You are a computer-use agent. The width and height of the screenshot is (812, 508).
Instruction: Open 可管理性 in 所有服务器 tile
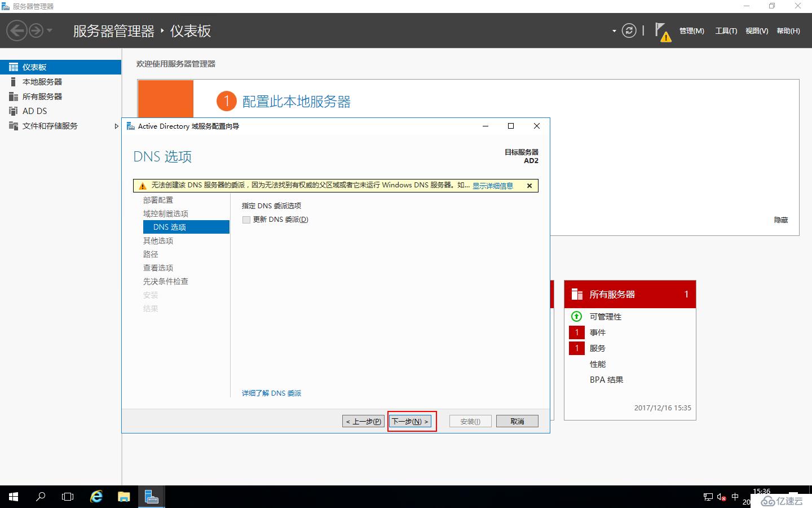[x=606, y=317]
